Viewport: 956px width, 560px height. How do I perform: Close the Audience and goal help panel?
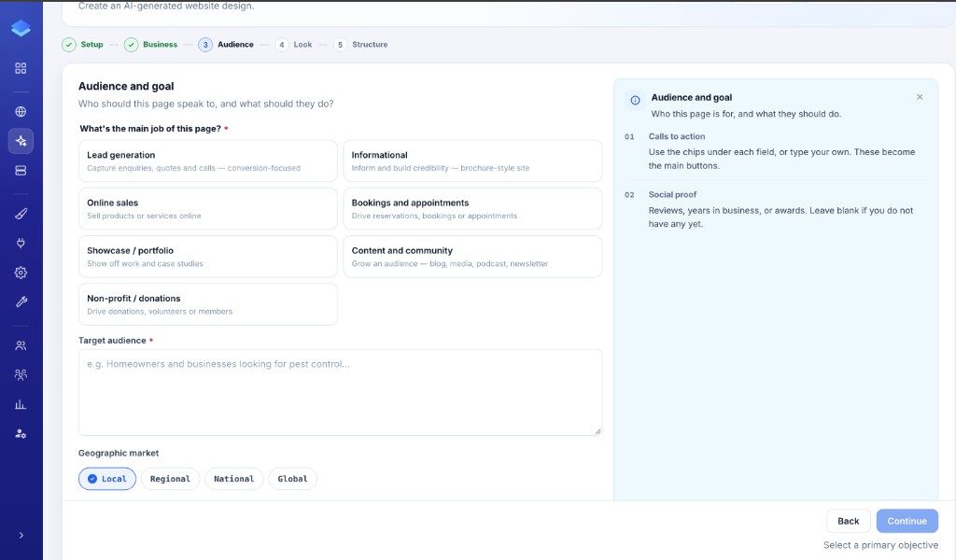(920, 97)
